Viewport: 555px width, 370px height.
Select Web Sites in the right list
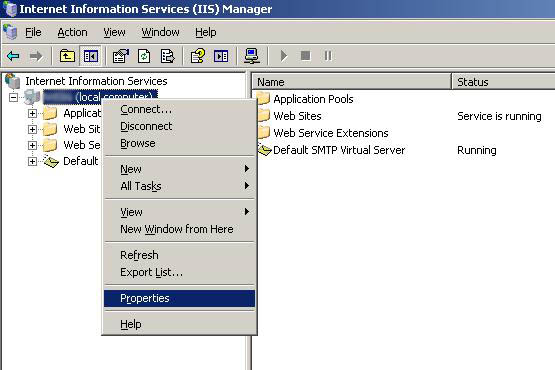[x=297, y=116]
